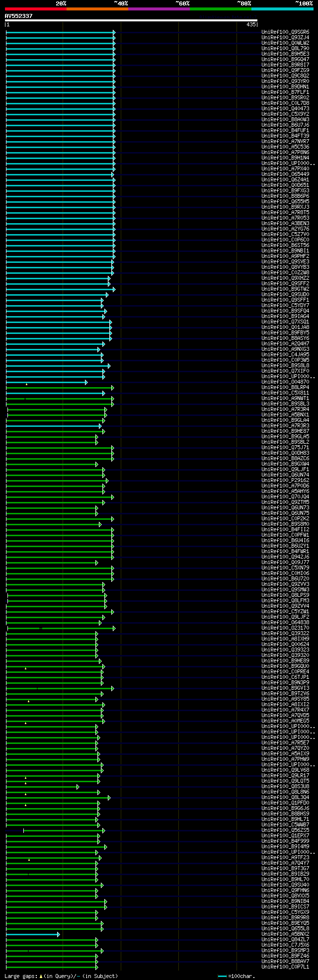Click the ~60% legend label
The width and height of the screenshot is (318, 980).
(x=182, y=3)
